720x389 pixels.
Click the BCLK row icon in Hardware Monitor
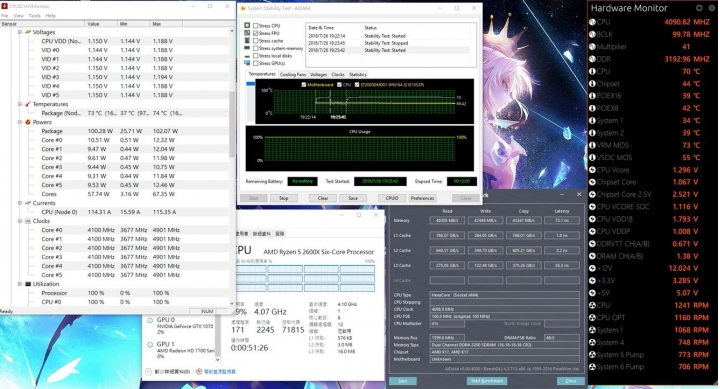pos(592,34)
